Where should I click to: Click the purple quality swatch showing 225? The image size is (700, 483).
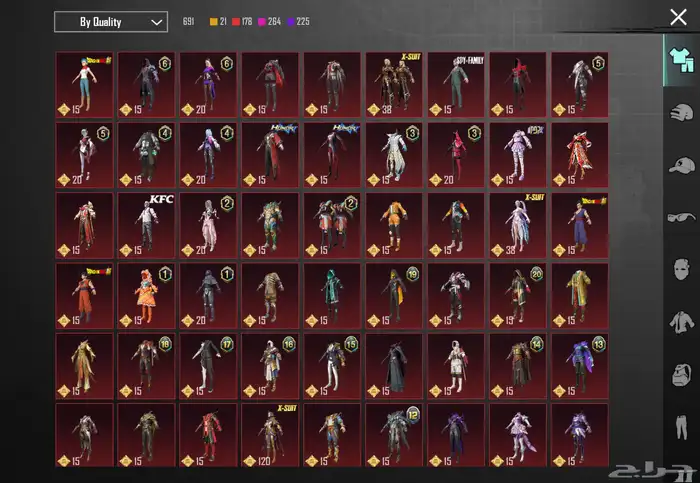point(292,21)
